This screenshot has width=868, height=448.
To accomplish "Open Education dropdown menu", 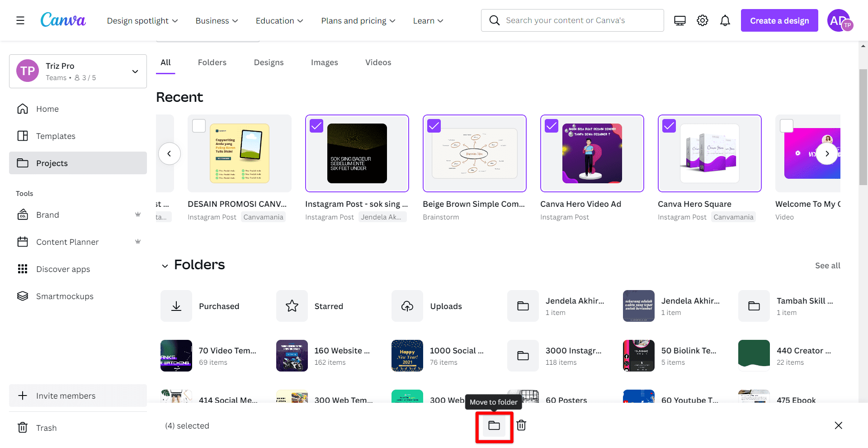I will pos(279,21).
